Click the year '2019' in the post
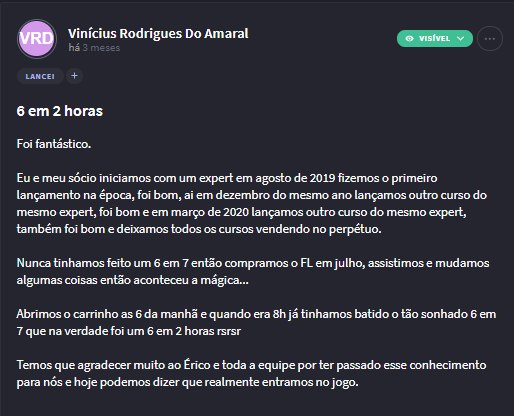Screen dimensions: 514x416 322,178
